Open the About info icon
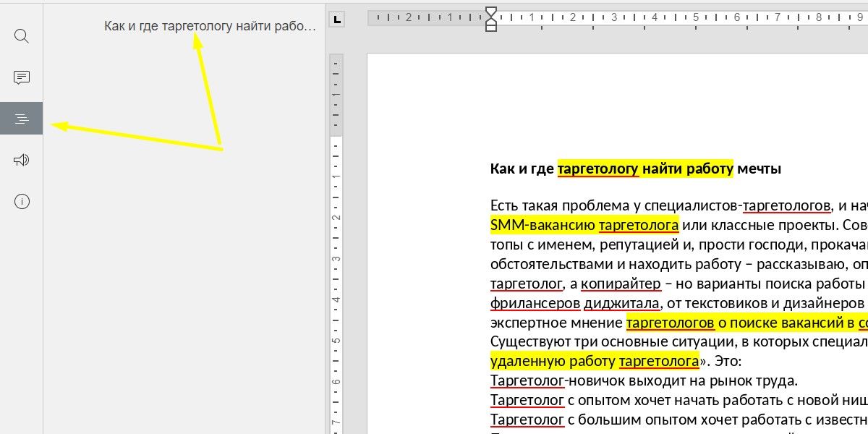Screen dimensions: 868x434 click(22, 202)
